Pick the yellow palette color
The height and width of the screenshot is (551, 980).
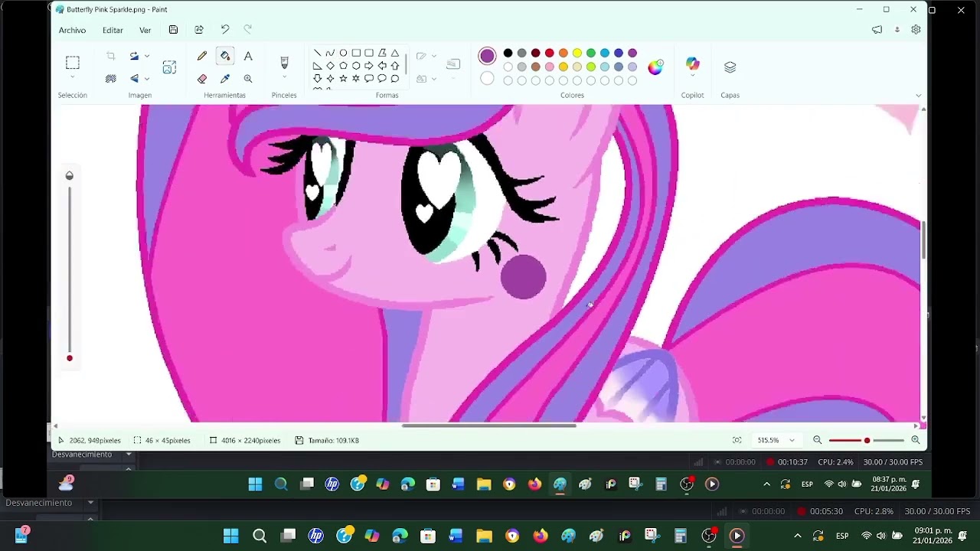click(577, 53)
